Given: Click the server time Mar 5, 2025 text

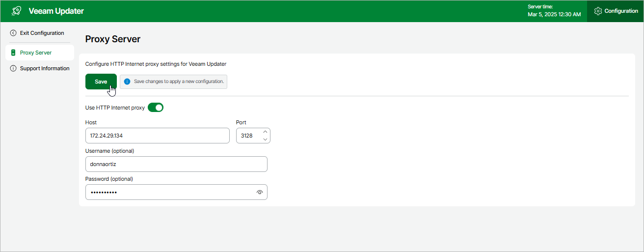Looking at the screenshot, I should pyautogui.click(x=554, y=15).
